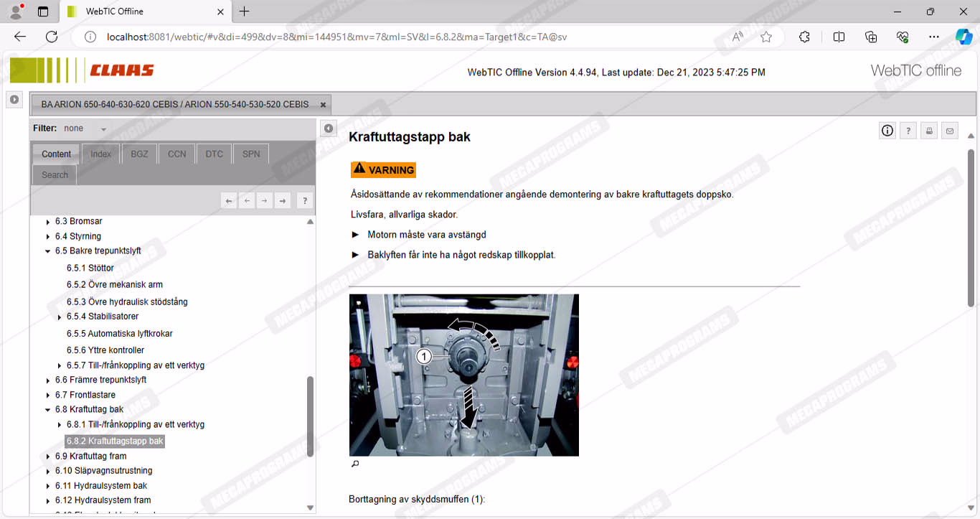Open 6.5.1 Stöttor in the tree

click(x=90, y=268)
